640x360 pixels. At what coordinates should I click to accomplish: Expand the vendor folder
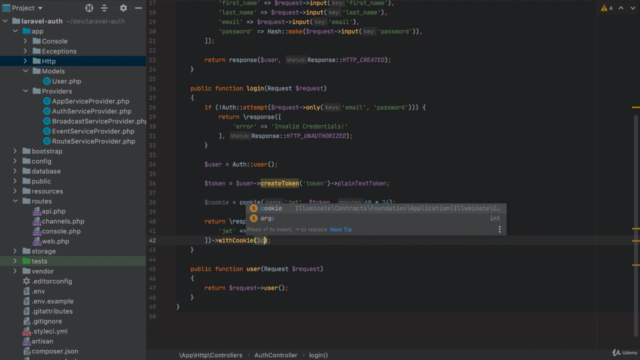pyautogui.click(x=16, y=271)
